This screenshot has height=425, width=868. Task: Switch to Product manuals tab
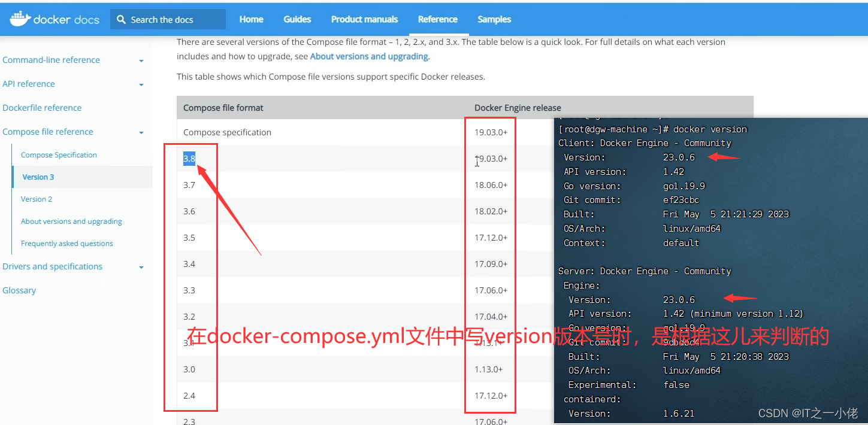point(364,19)
